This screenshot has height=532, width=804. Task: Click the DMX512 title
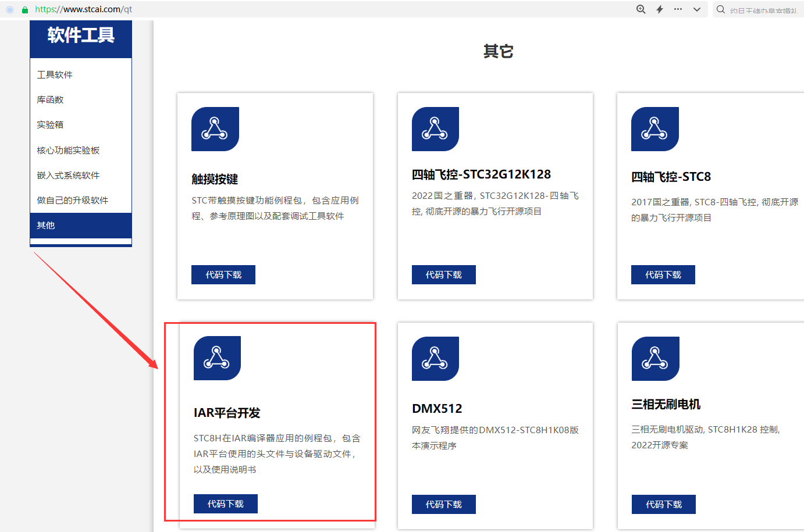tap(437, 409)
